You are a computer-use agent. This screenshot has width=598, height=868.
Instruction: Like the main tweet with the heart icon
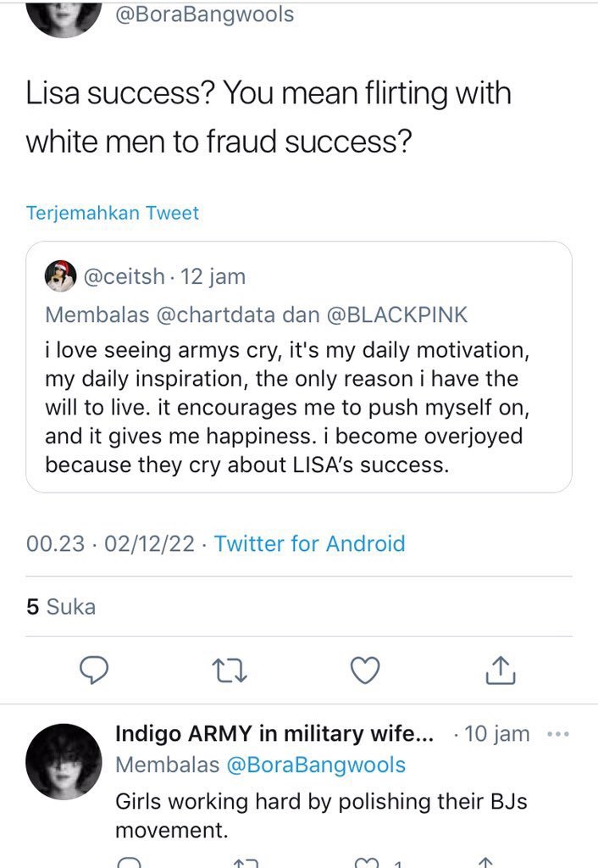tap(365, 671)
